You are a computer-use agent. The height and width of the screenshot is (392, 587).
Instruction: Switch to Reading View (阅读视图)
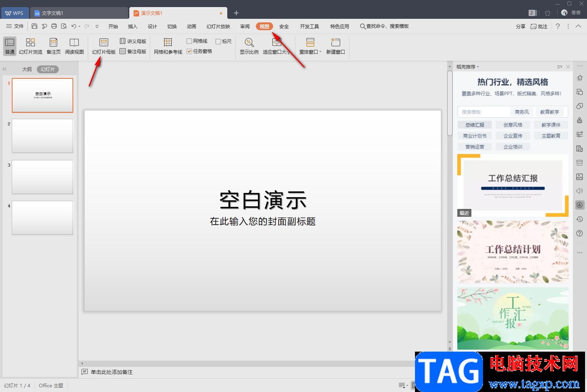(x=74, y=46)
